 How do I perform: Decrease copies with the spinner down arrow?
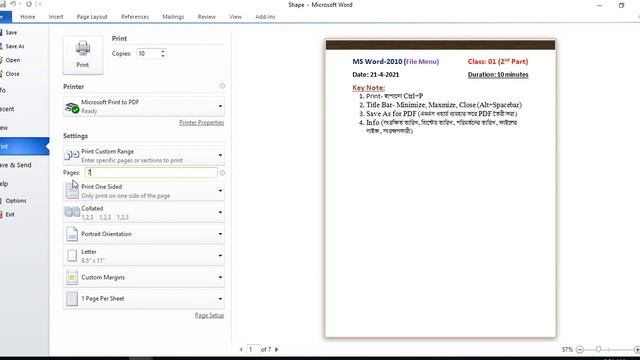(x=163, y=56)
